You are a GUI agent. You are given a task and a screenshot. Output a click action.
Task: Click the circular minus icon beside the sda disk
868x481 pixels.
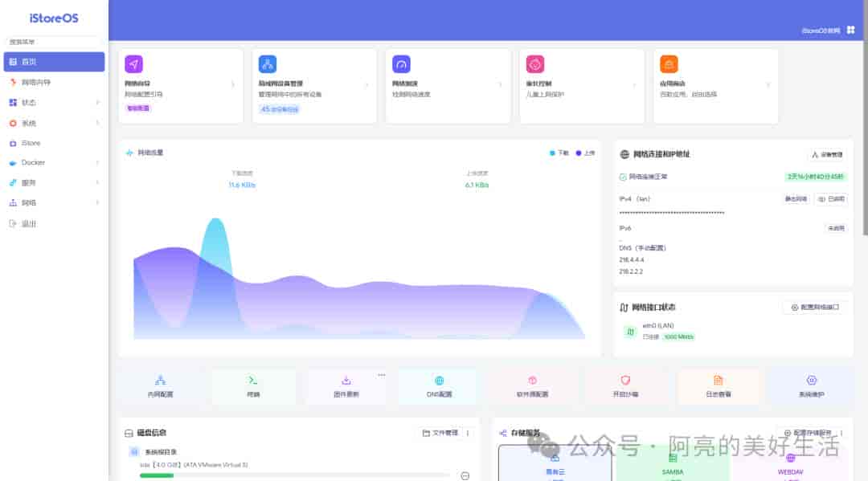coord(465,475)
